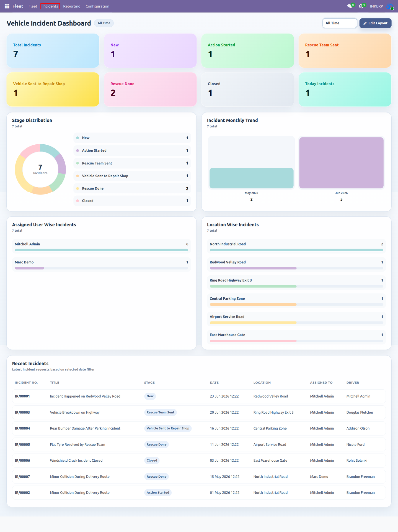Select Action Started in stage legend
398x532 pixels.
pos(132,150)
